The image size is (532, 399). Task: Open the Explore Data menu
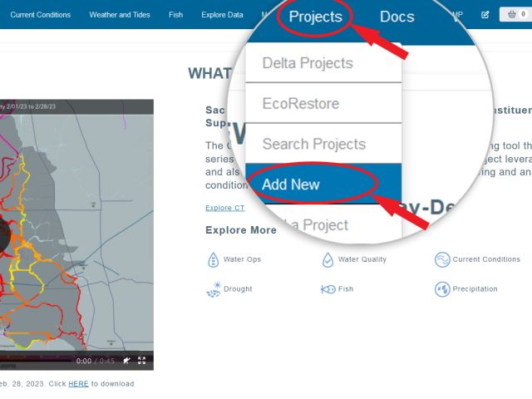coord(222,15)
